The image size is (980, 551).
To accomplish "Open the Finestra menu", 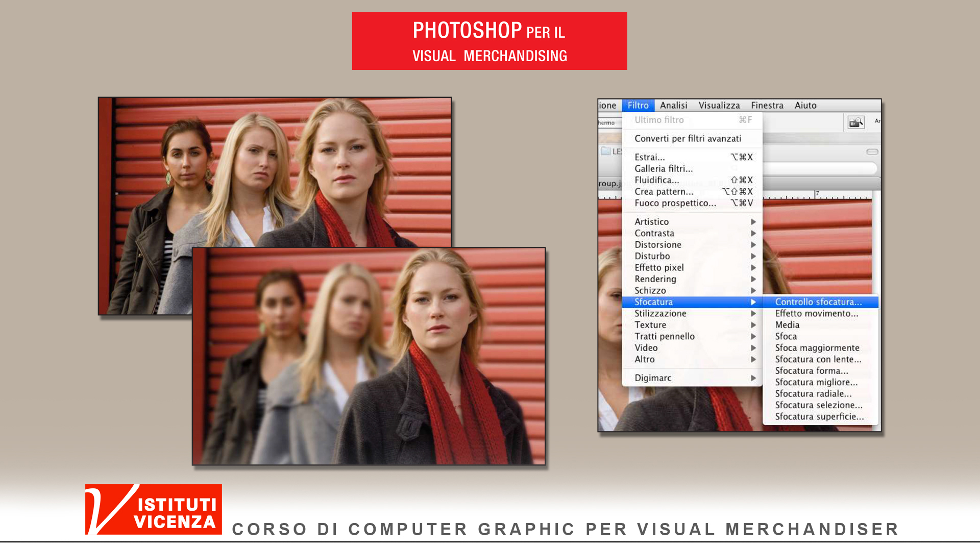I will pos(767,106).
